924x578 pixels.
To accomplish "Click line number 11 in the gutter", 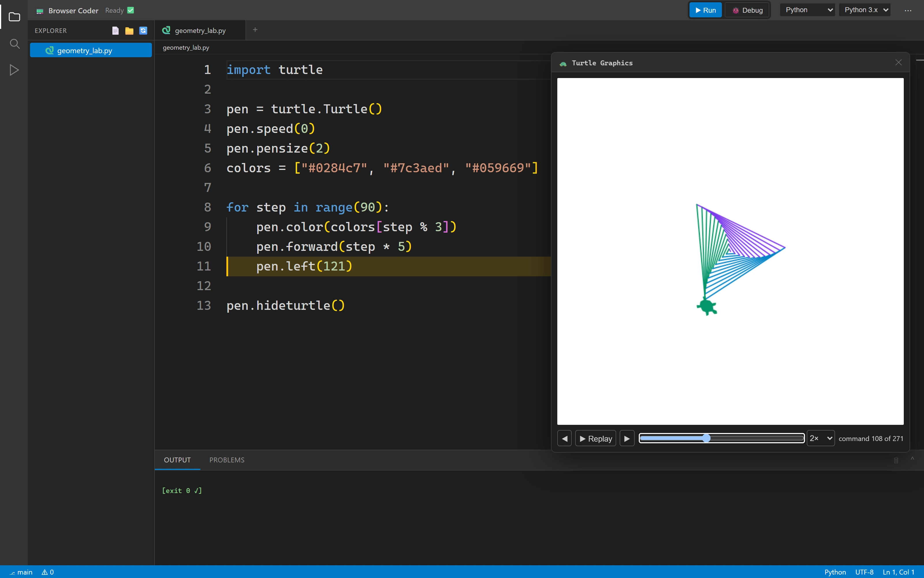I will pyautogui.click(x=204, y=266).
